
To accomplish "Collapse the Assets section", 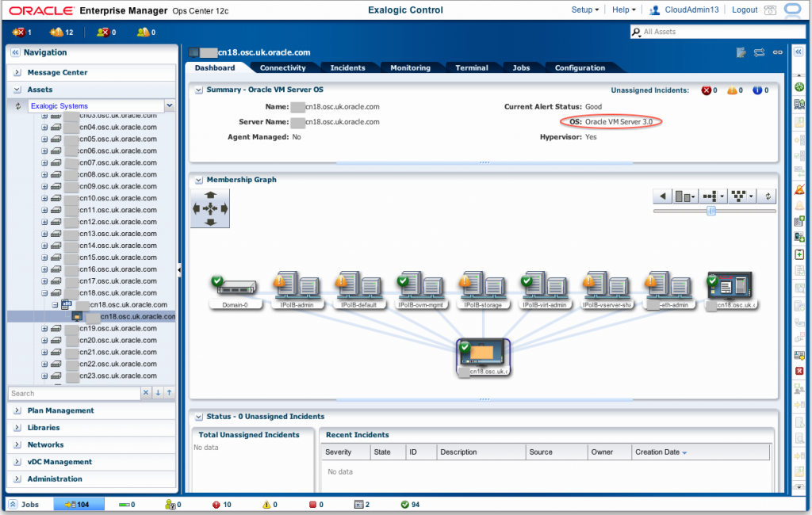I will point(17,90).
